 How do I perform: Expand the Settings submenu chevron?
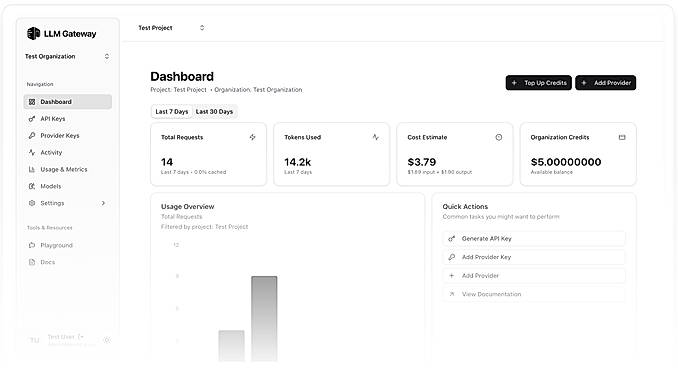pos(103,203)
